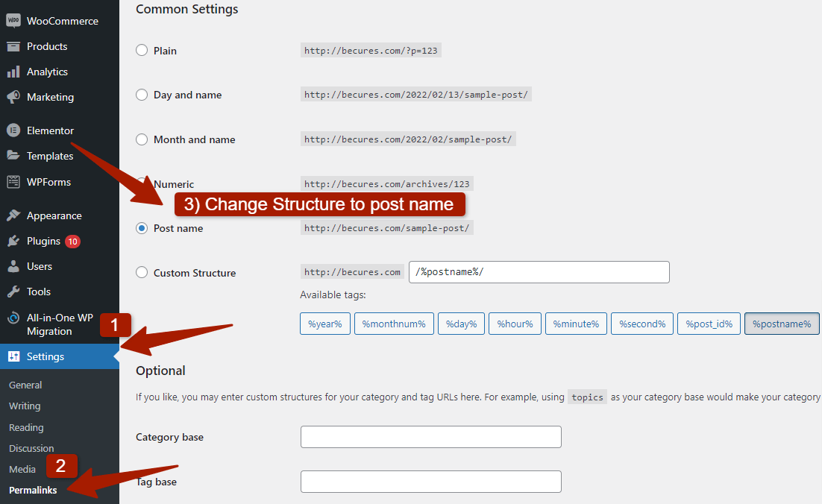The height and width of the screenshot is (504, 822).
Task: Open the Users section
Action: tap(41, 266)
